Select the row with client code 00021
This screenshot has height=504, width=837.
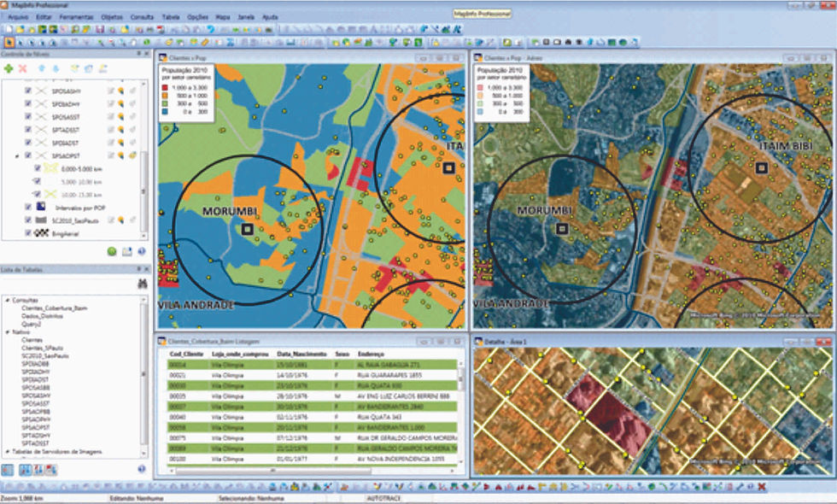[x=313, y=375]
